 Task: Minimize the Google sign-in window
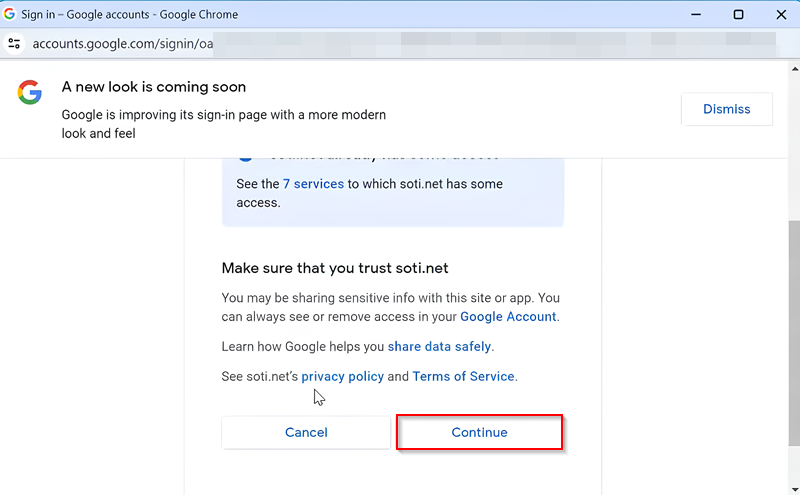698,14
